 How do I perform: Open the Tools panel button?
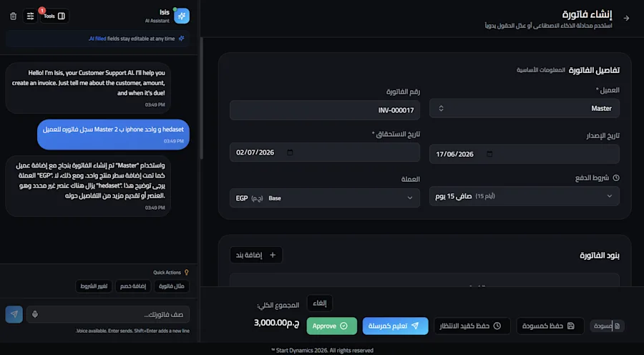click(x=54, y=16)
